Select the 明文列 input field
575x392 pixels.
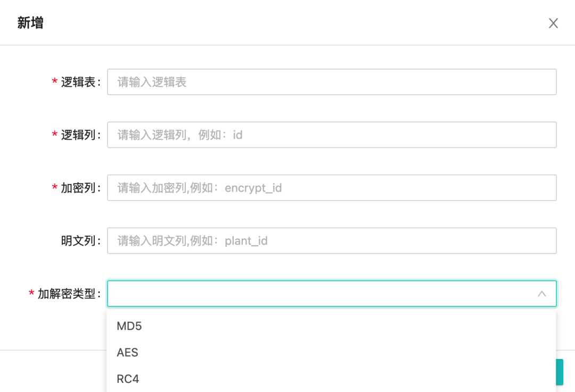coord(331,241)
